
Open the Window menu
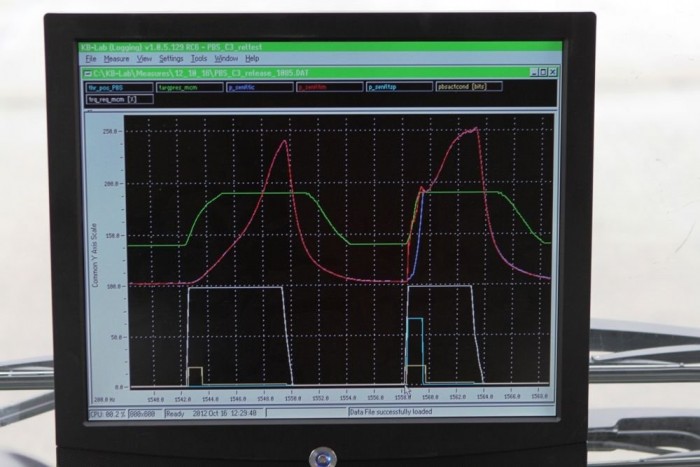[226, 59]
